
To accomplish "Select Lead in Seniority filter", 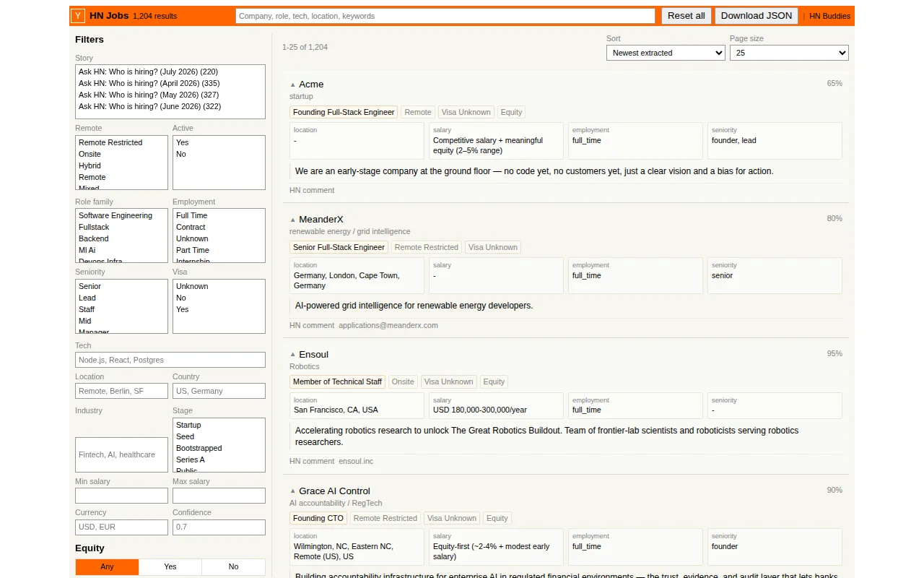I will (121, 298).
